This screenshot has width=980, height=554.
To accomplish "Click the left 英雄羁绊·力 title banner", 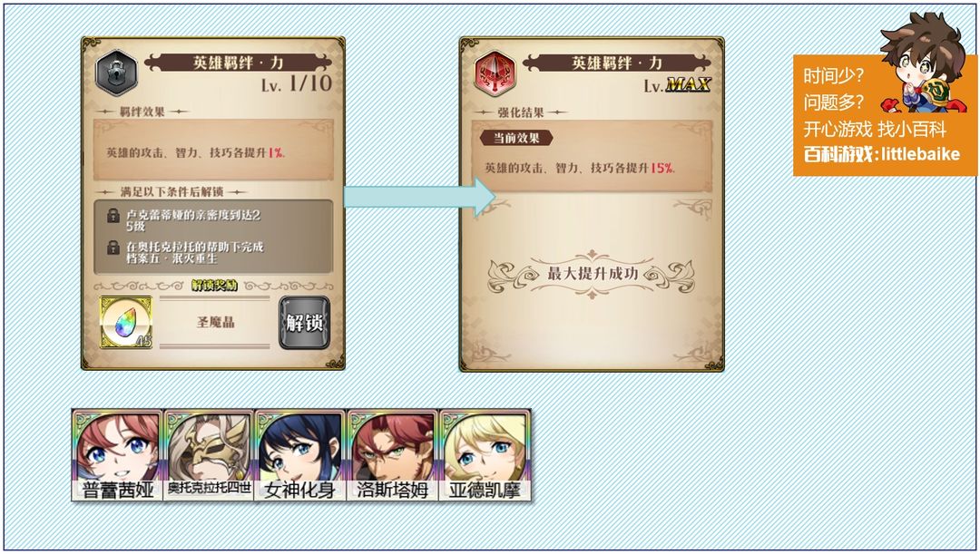I will click(238, 63).
